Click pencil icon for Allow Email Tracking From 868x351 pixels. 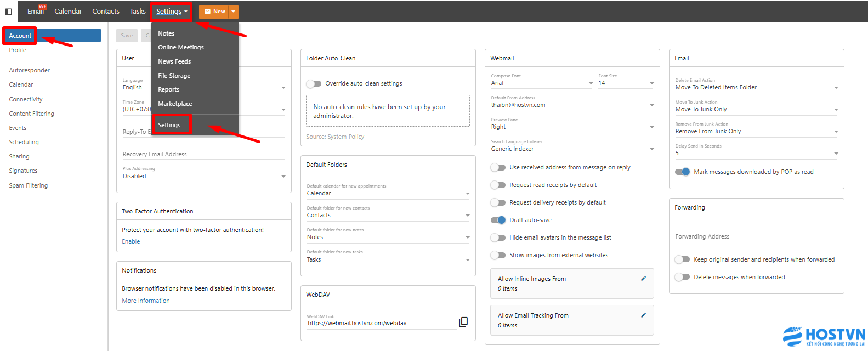(x=643, y=315)
